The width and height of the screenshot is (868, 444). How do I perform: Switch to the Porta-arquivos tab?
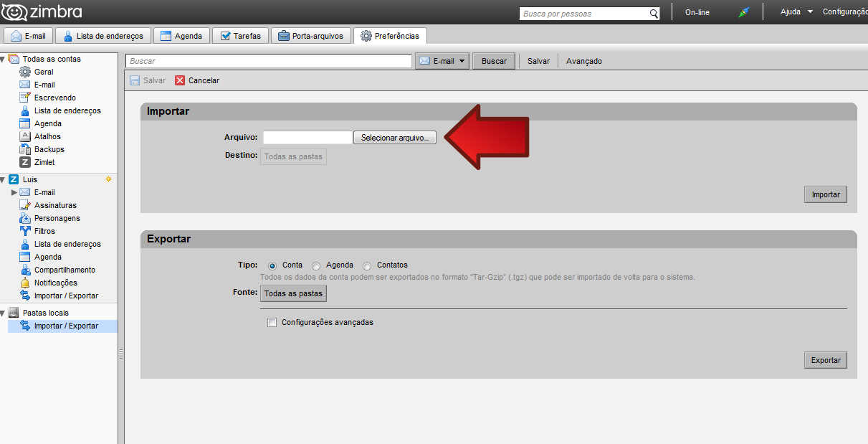click(x=311, y=36)
